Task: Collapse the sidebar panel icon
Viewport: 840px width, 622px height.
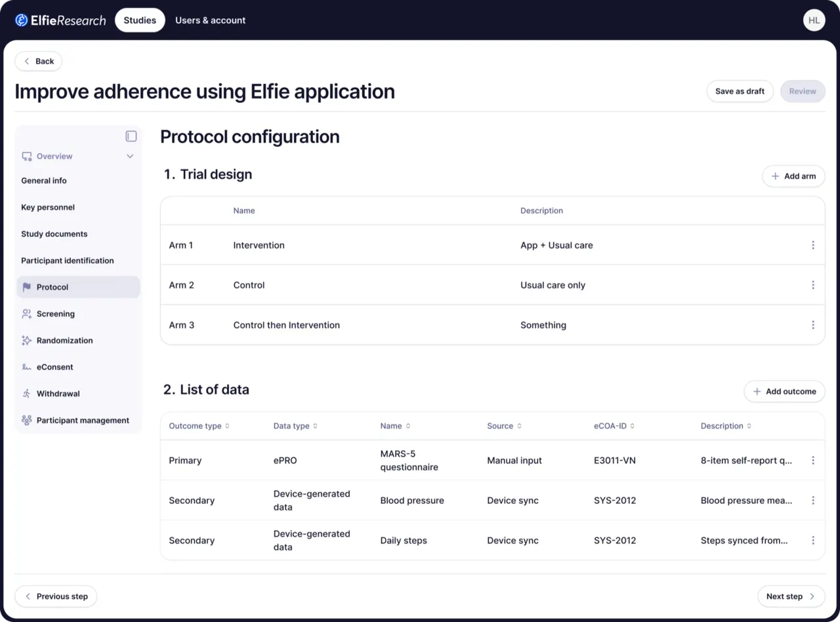Action: [x=131, y=136]
